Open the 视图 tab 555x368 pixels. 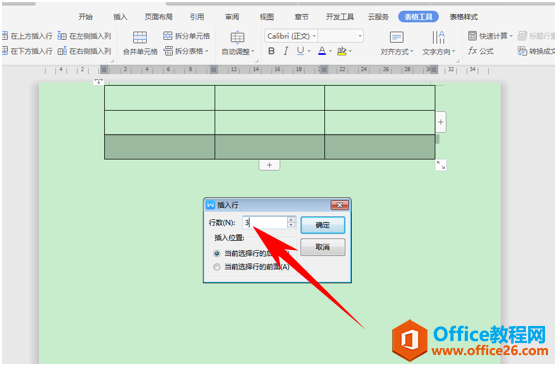coord(267,17)
